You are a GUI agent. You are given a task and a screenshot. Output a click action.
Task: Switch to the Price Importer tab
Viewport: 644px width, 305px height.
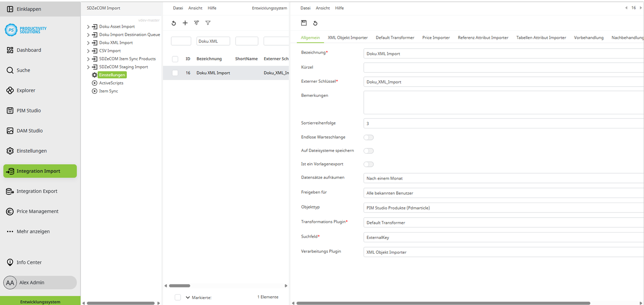click(x=436, y=37)
